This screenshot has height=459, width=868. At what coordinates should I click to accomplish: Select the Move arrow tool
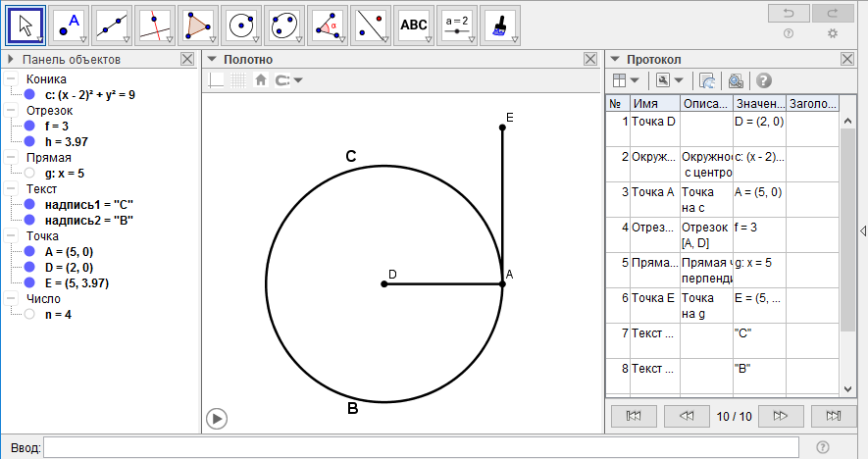[x=26, y=25]
